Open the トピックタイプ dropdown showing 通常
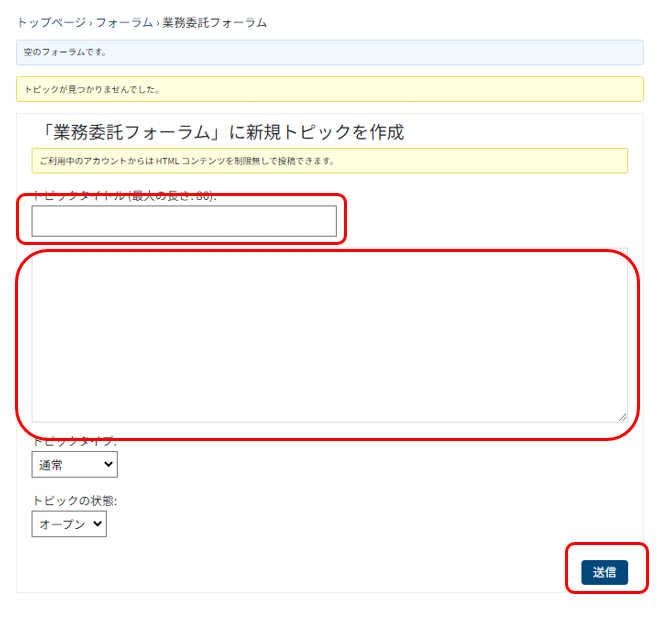Viewport: 663px width, 618px height. tap(73, 464)
